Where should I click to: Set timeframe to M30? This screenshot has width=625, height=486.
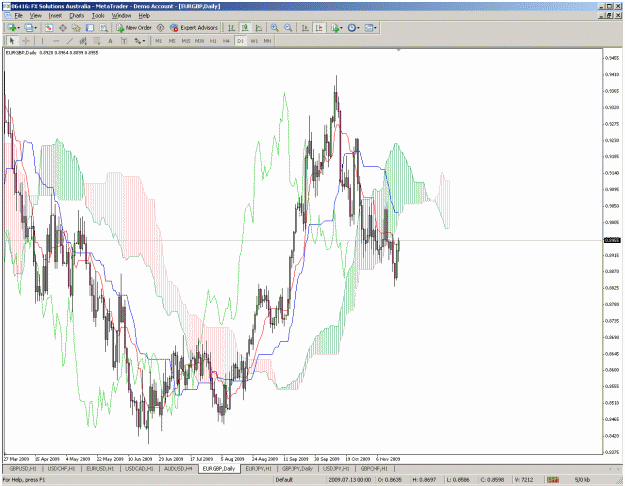(199, 41)
